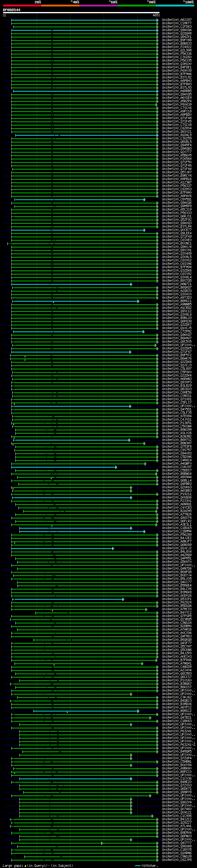Select label UniRef100_Q71F47

(x=176, y=352)
